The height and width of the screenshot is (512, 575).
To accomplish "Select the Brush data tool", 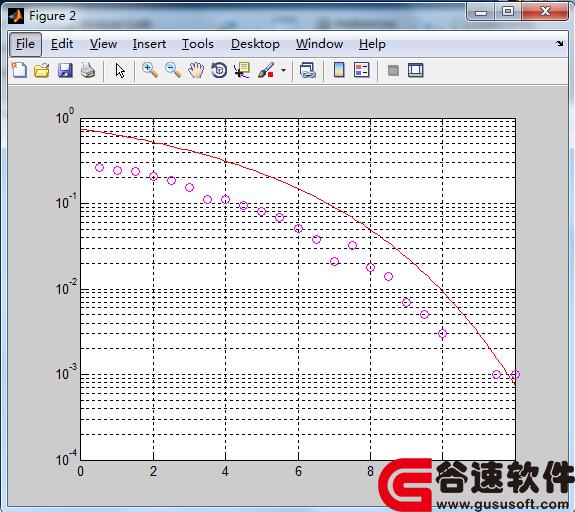I will (266, 70).
